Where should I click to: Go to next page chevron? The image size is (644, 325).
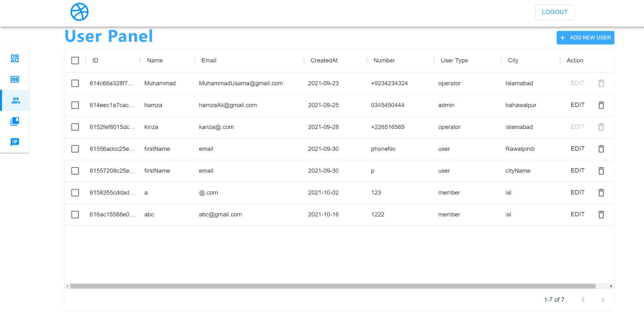[x=603, y=300]
